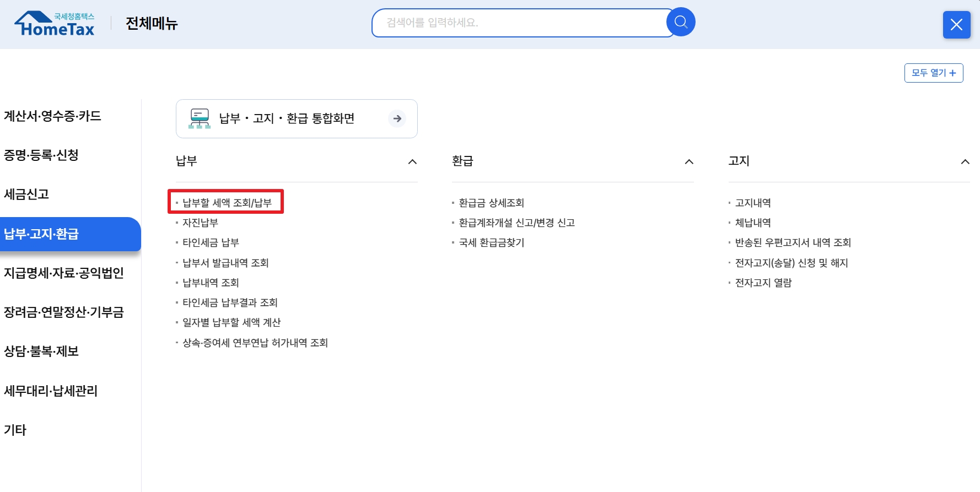980x492 pixels.
Task: Open 타인세금 납부결과 조회
Action: 229,302
